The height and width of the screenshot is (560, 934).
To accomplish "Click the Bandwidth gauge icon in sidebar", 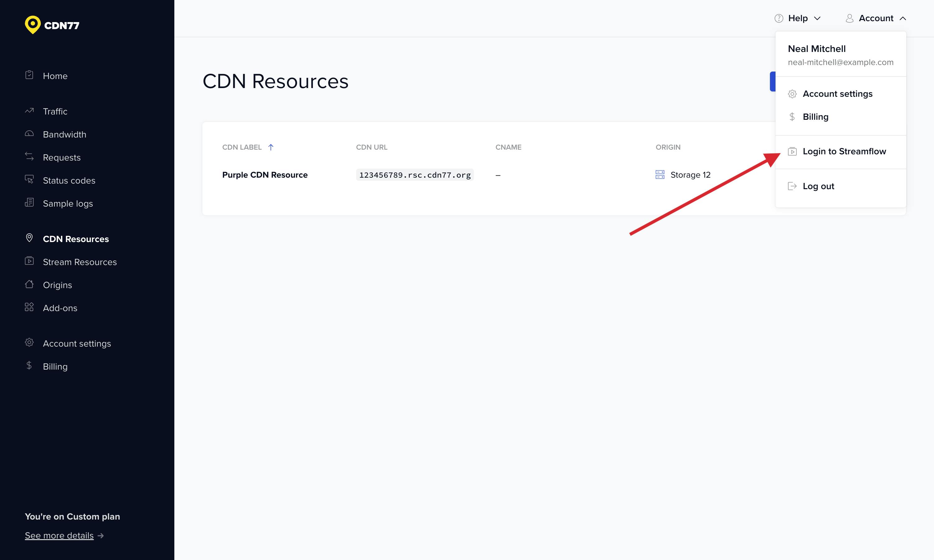I will coord(30,134).
